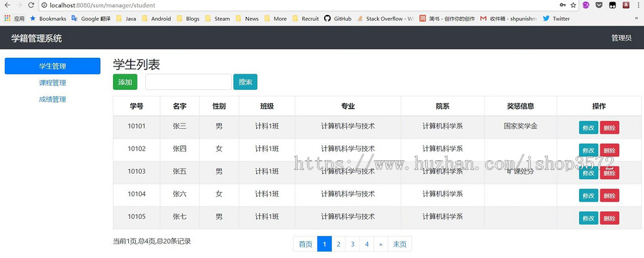
Task: Go to 首页 in pagination
Action: pyautogui.click(x=306, y=244)
